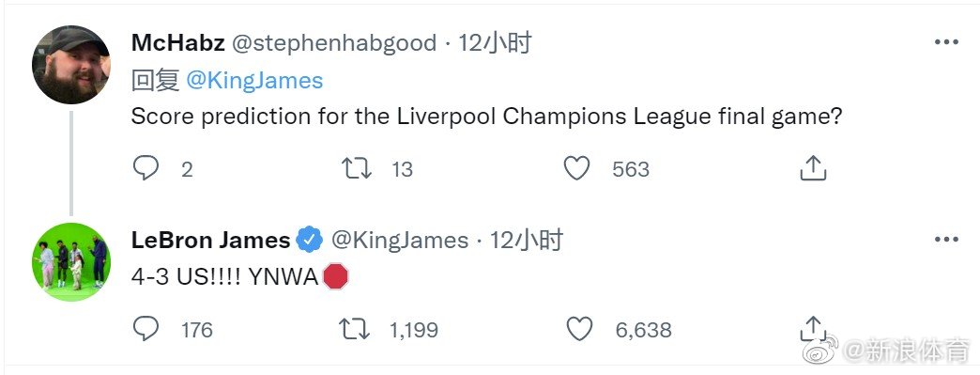
Task: Open LeBron James display name profile
Action: 210,241
